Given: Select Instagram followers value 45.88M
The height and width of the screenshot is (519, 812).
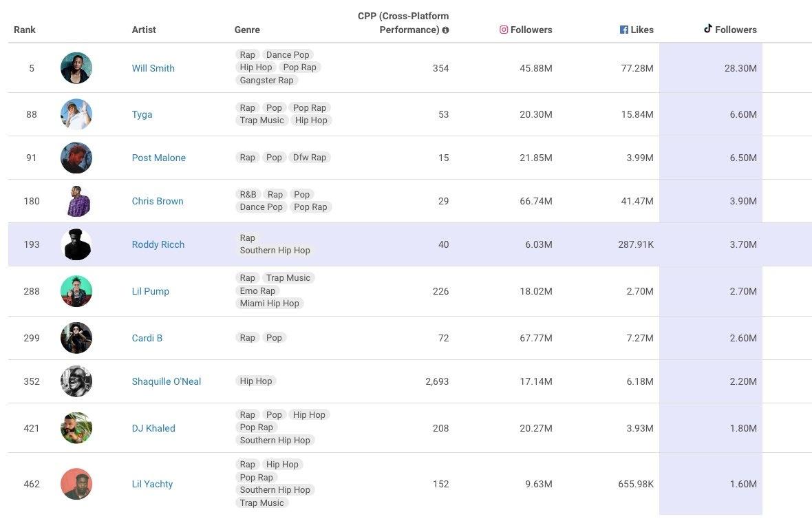Looking at the screenshot, I should point(536,68).
